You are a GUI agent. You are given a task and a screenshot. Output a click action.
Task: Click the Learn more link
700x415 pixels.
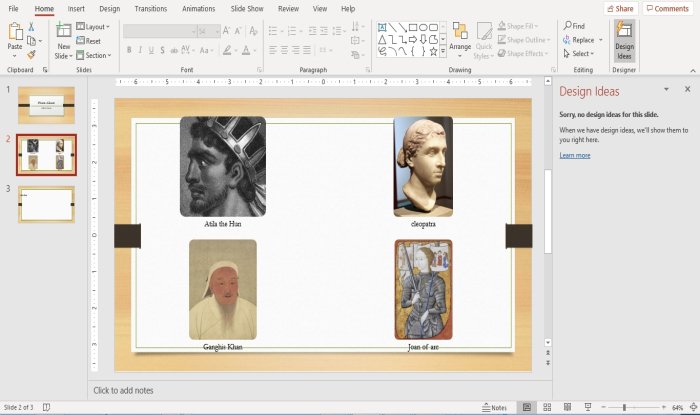[575, 155]
